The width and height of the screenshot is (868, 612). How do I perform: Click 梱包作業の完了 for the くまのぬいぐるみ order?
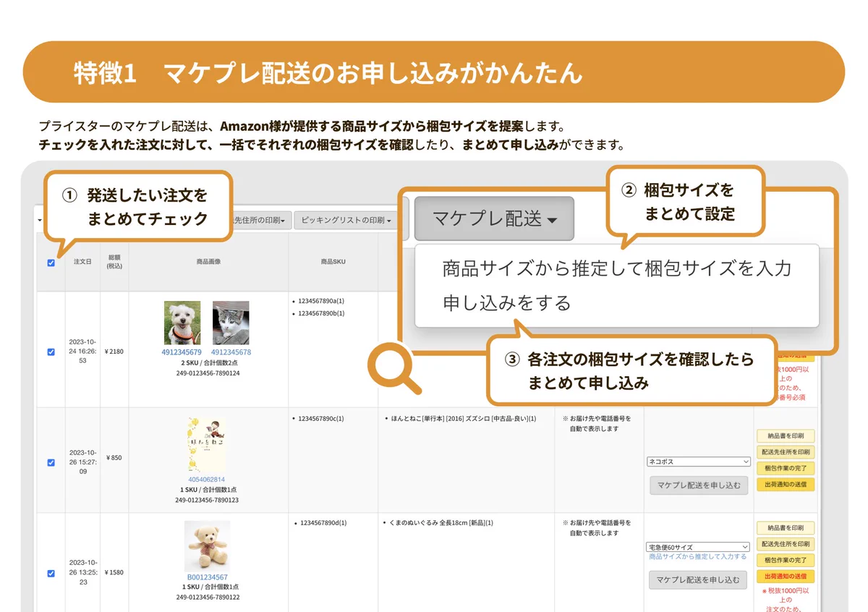[x=786, y=561]
